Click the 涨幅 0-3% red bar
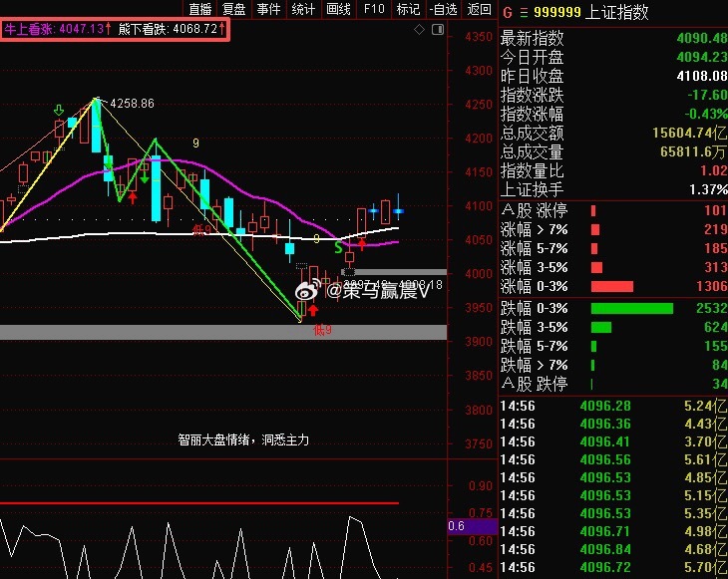This screenshot has height=579, width=728. pyautogui.click(x=612, y=286)
